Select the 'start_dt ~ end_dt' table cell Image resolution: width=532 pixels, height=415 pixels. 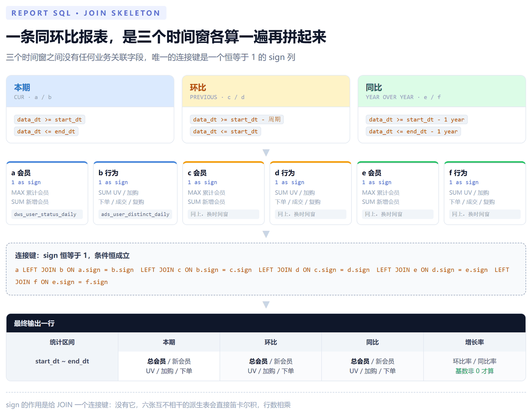point(62,361)
